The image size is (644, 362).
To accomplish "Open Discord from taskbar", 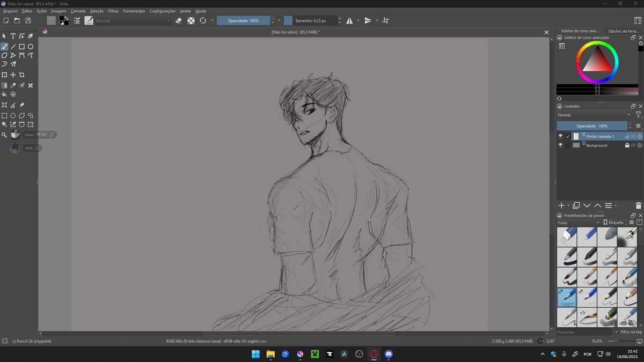I will point(389,354).
